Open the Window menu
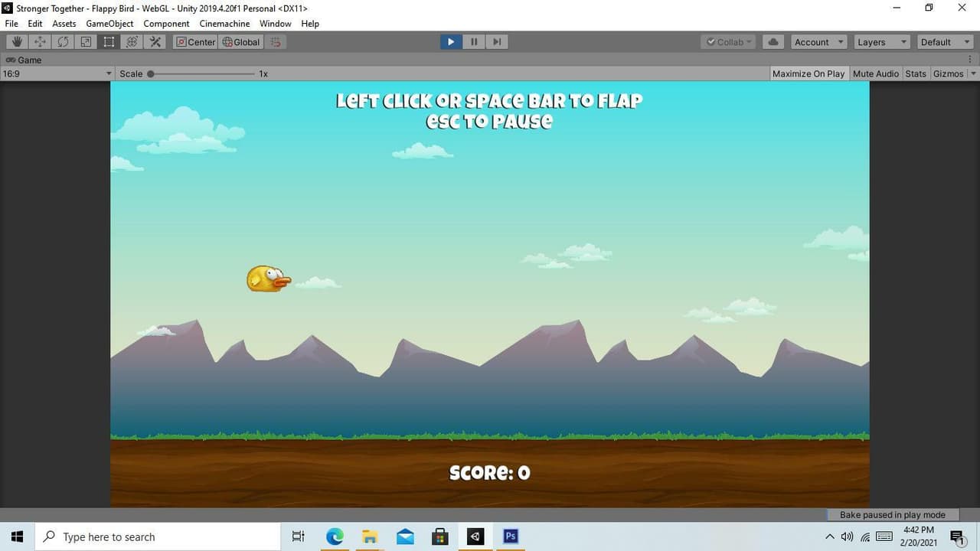The image size is (980, 551). tap(275, 24)
